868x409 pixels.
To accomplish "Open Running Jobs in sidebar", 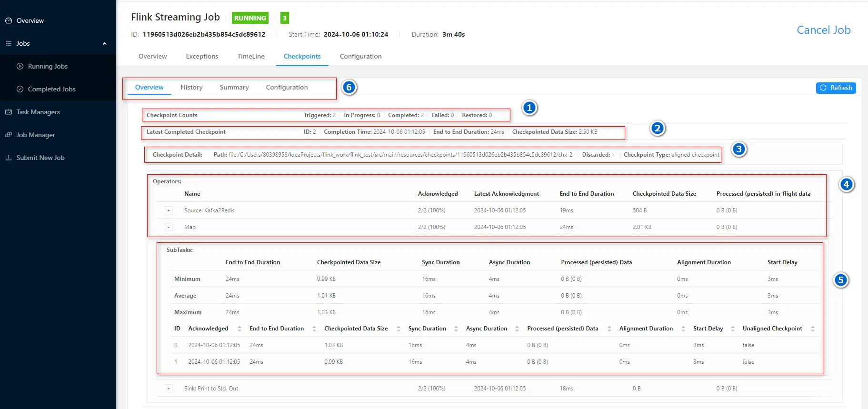I will click(x=48, y=66).
